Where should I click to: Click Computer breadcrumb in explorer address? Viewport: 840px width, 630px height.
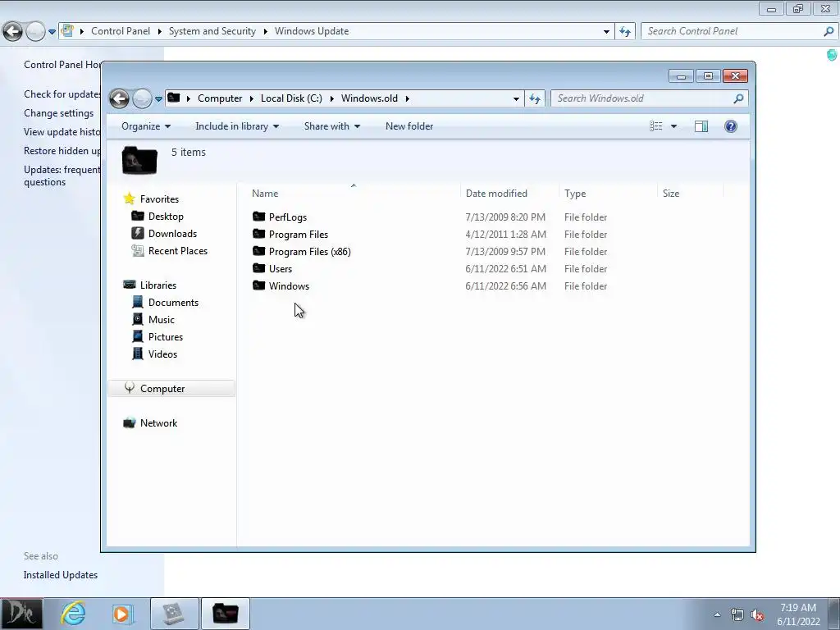(220, 98)
